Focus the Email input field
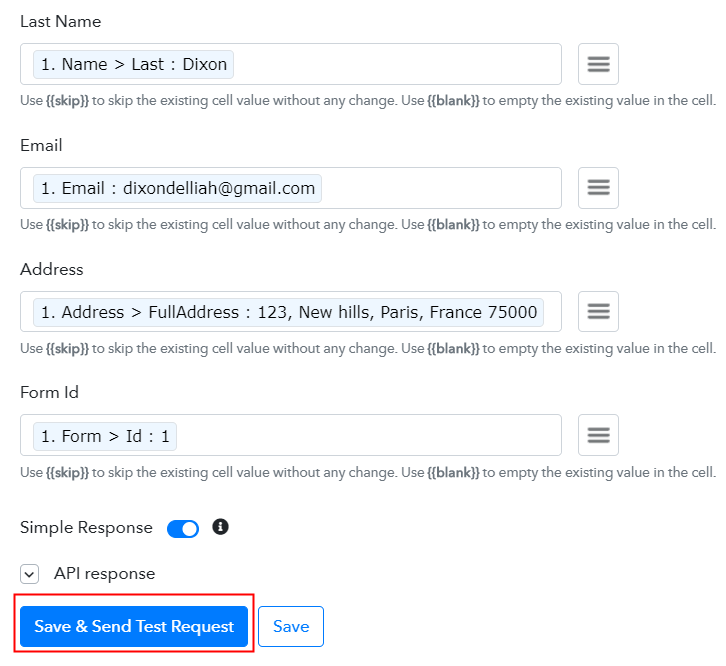The height and width of the screenshot is (666, 726). (x=440, y=188)
